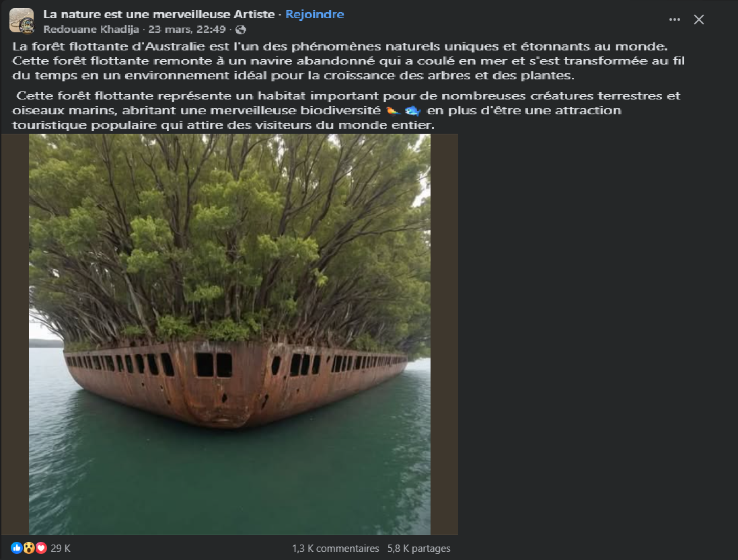Click the paragraph starting La forêt flottante d'Australie
This screenshot has width=738, height=560.
tap(348, 61)
